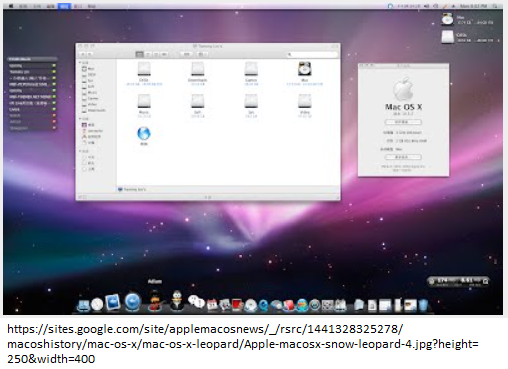
Task: Open the Games drive in the Finder file area
Action: coord(251,69)
